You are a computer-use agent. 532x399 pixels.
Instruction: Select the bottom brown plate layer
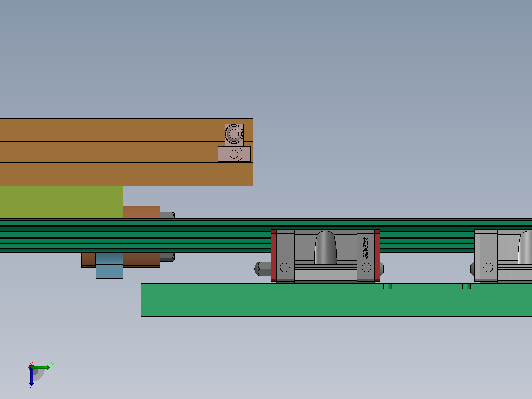point(126,174)
